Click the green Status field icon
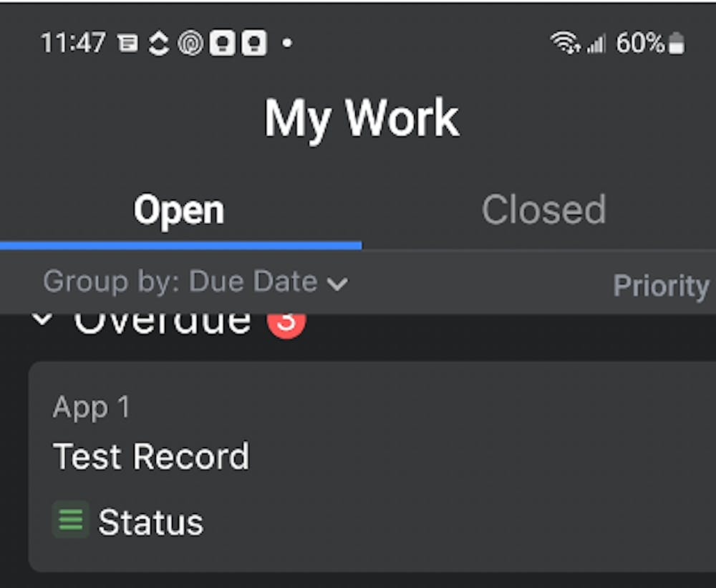Viewport: 716px width, 588px height. tap(71, 519)
